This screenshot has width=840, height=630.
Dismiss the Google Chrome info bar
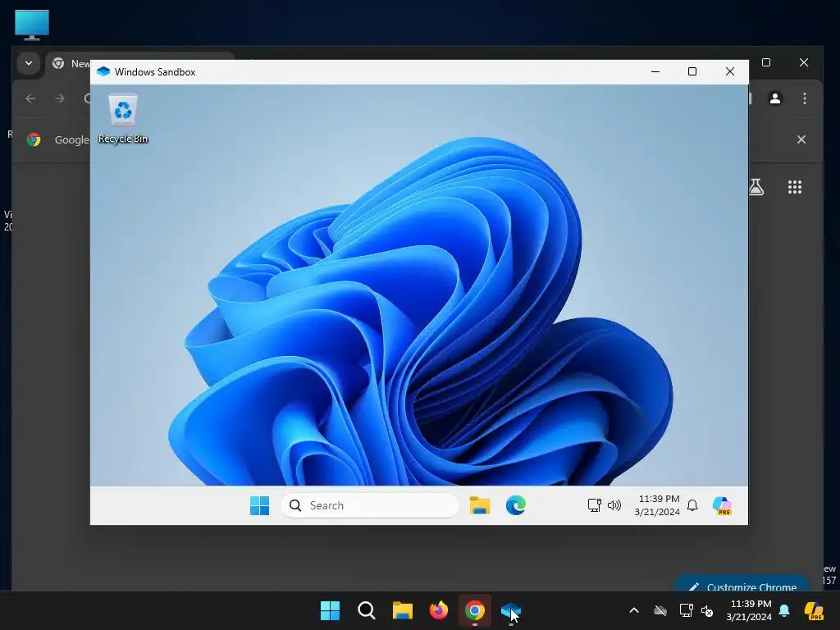click(x=801, y=139)
